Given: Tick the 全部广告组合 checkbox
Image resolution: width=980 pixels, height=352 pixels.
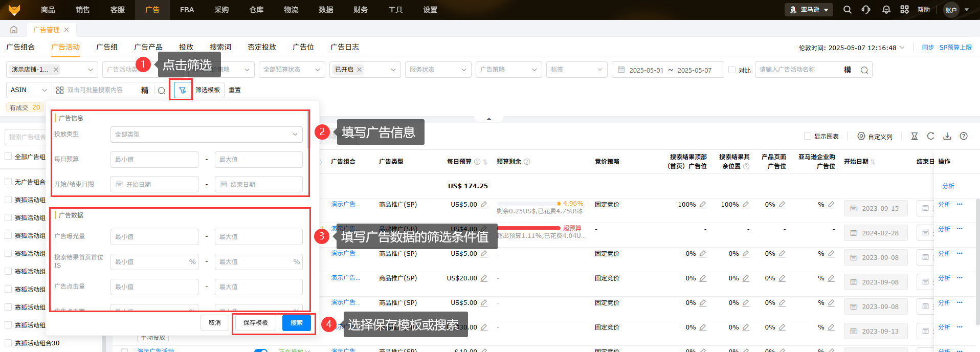Looking at the screenshot, I should [8, 157].
